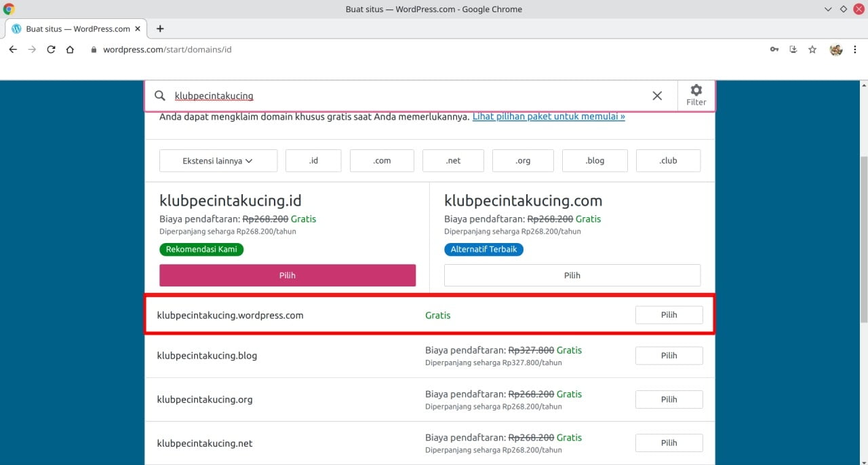Click the Gratis label for the wordpress.com domain
This screenshot has height=465, width=868.
[438, 315]
